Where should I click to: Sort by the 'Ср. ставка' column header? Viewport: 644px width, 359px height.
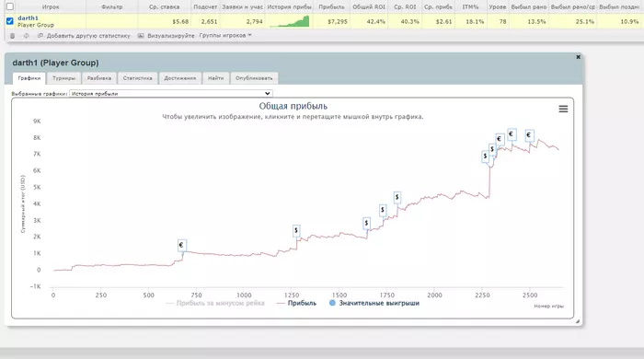pos(165,7)
